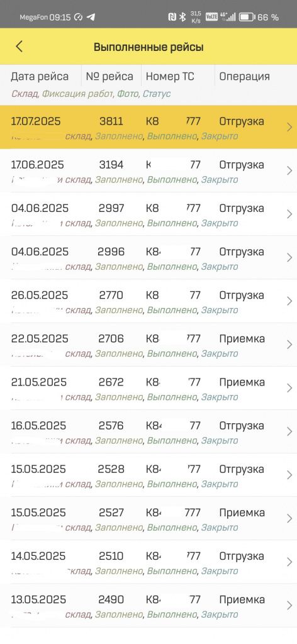This screenshot has height=644, width=297.
Task: Open chevron for trip 3811
Action: point(289,127)
